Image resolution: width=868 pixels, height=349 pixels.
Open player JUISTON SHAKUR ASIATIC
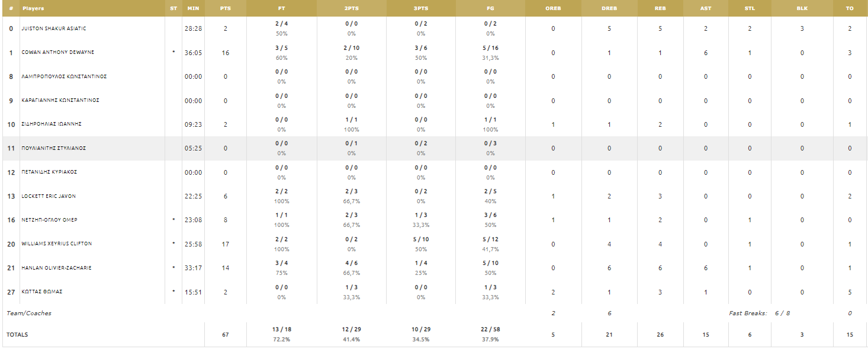[x=54, y=28]
